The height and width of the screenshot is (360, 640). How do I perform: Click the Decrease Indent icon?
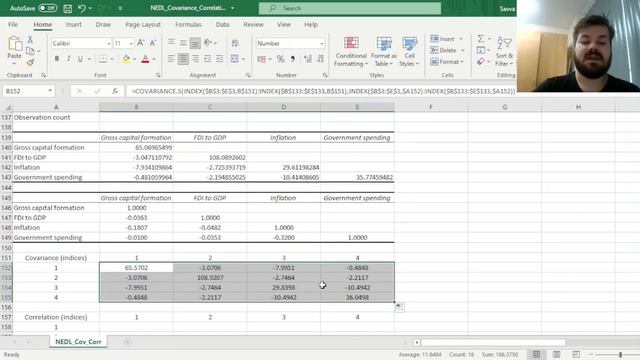click(x=208, y=59)
